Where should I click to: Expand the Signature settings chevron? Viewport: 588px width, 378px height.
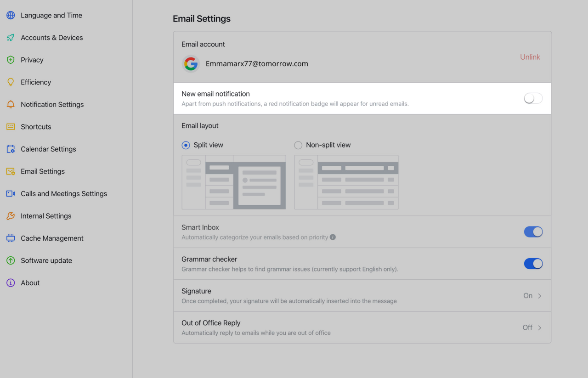pos(539,296)
